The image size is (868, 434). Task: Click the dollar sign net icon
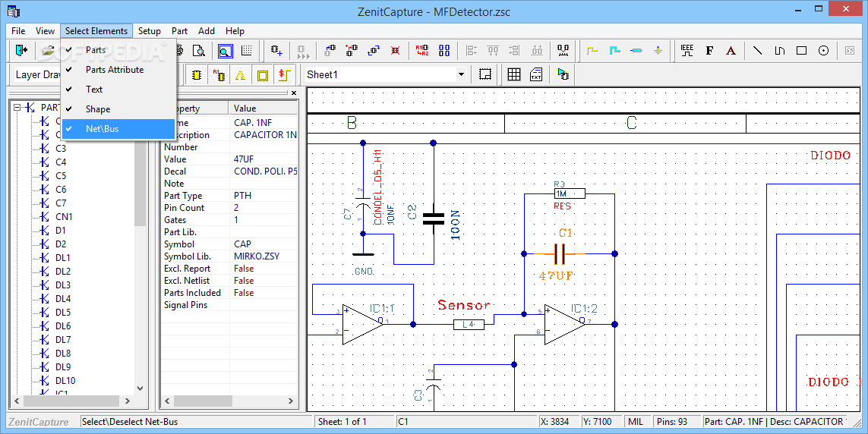point(284,74)
